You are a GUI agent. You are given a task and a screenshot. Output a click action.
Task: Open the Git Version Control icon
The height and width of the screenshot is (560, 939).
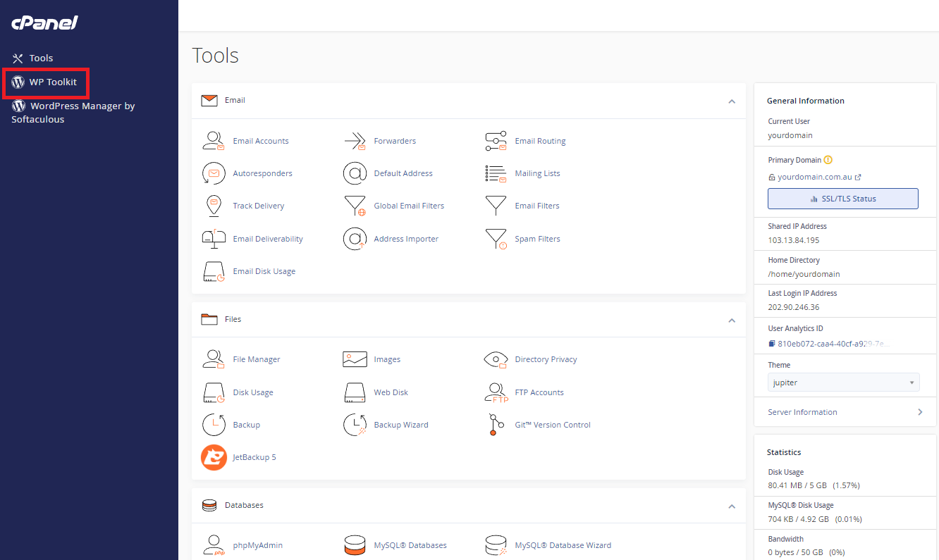click(x=496, y=425)
